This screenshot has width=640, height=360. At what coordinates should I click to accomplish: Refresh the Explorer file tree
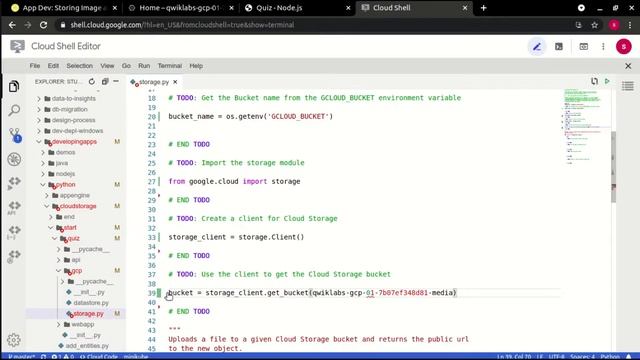[x=92, y=82]
